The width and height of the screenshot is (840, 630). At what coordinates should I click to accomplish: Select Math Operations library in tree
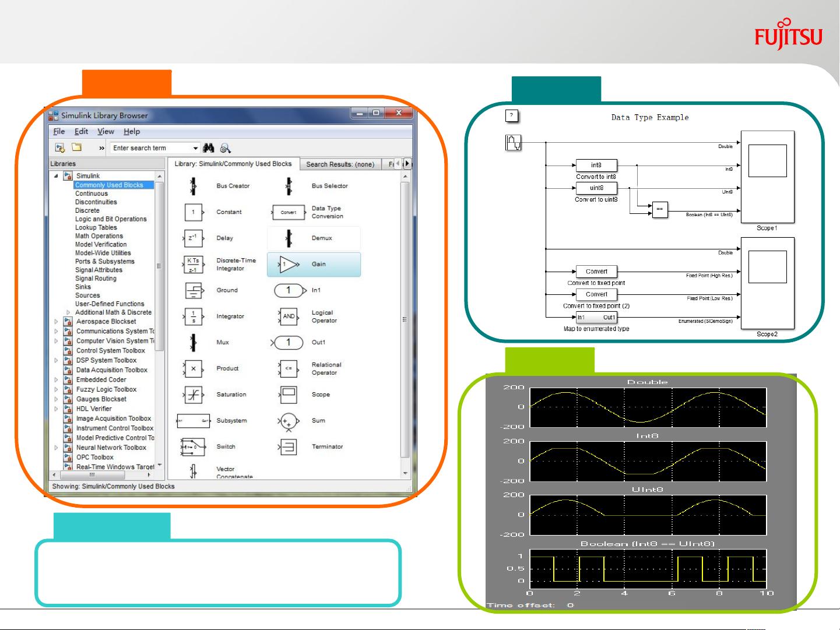(99, 236)
